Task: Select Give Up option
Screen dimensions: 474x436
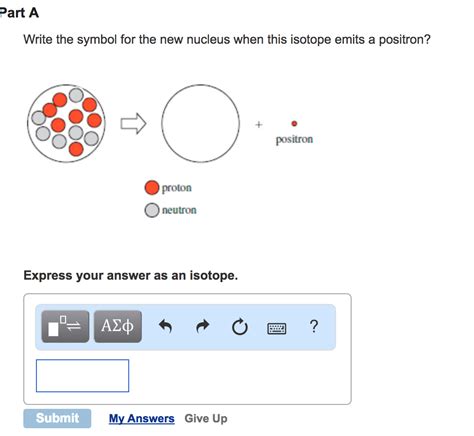Action: 206,418
